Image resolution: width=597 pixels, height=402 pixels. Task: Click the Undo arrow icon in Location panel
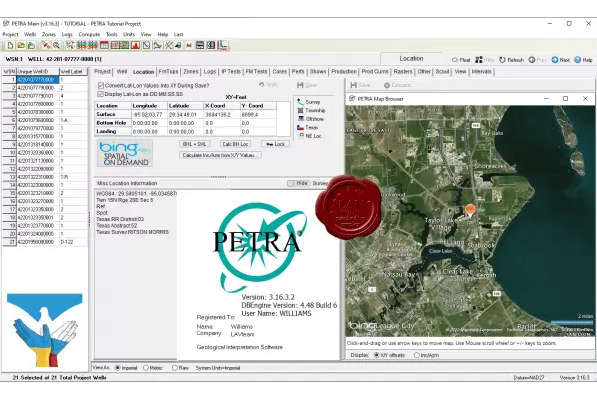[x=261, y=85]
